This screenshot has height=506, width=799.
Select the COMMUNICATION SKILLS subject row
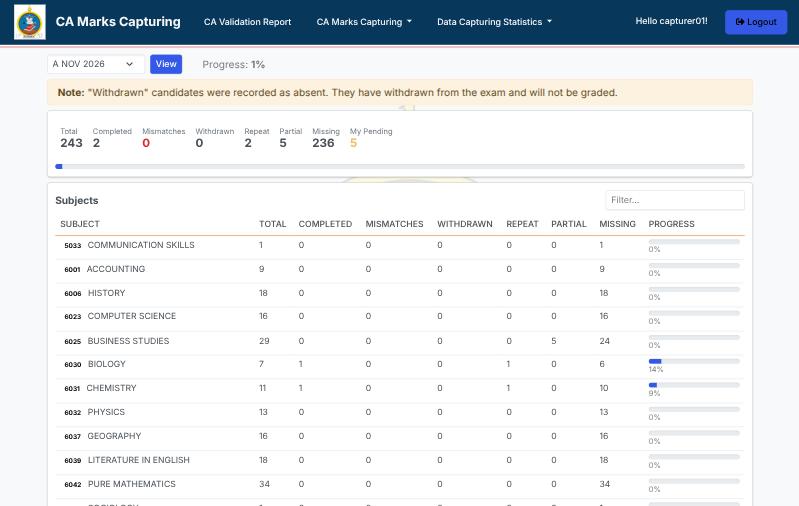[400, 247]
